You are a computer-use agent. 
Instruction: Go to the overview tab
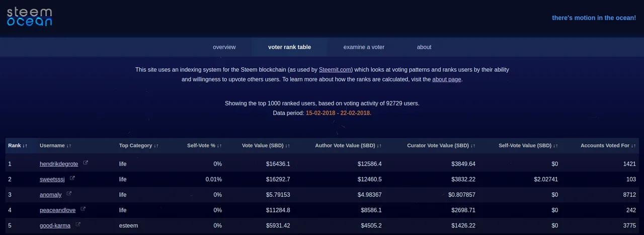click(x=224, y=47)
